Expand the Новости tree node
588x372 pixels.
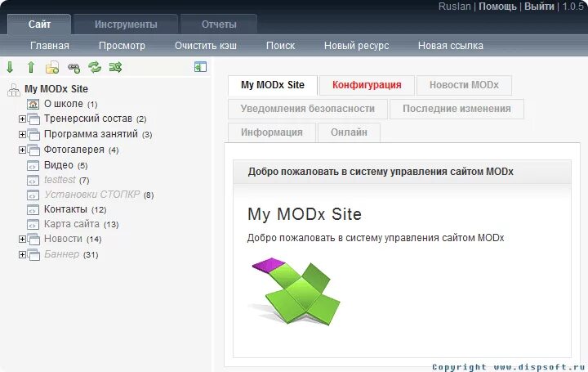click(22, 239)
